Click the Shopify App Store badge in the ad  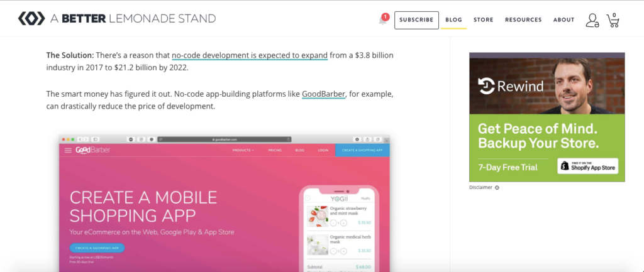tap(588, 166)
